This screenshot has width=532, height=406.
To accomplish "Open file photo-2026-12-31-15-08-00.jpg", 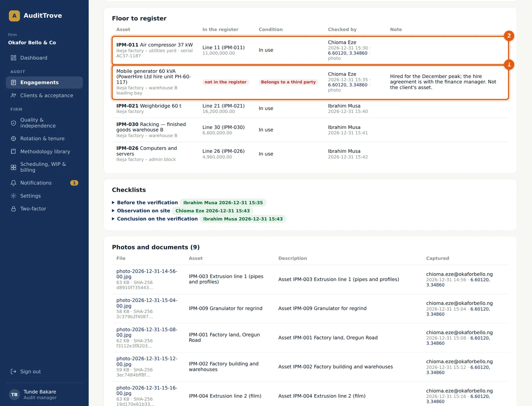I will tap(147, 332).
